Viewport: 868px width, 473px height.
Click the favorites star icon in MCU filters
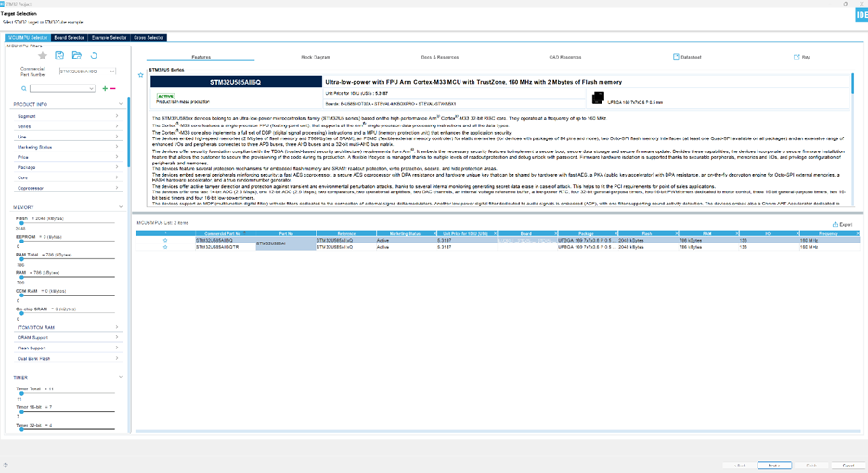pyautogui.click(x=42, y=56)
